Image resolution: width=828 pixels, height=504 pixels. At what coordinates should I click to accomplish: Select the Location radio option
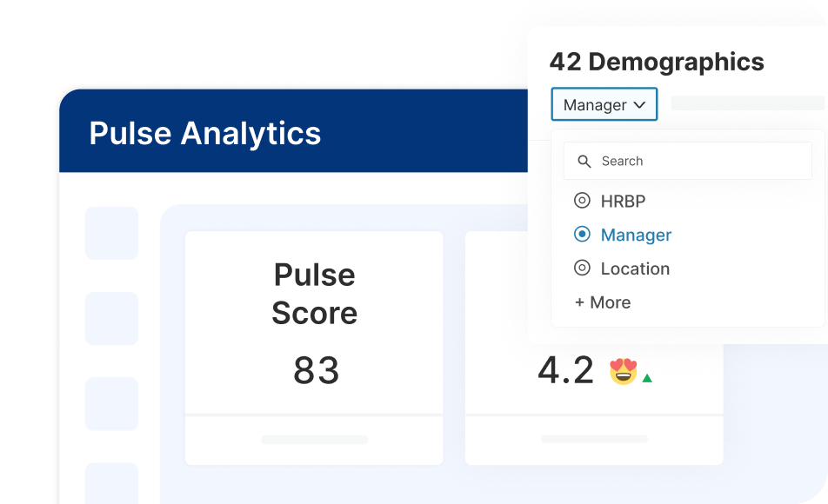(x=582, y=269)
